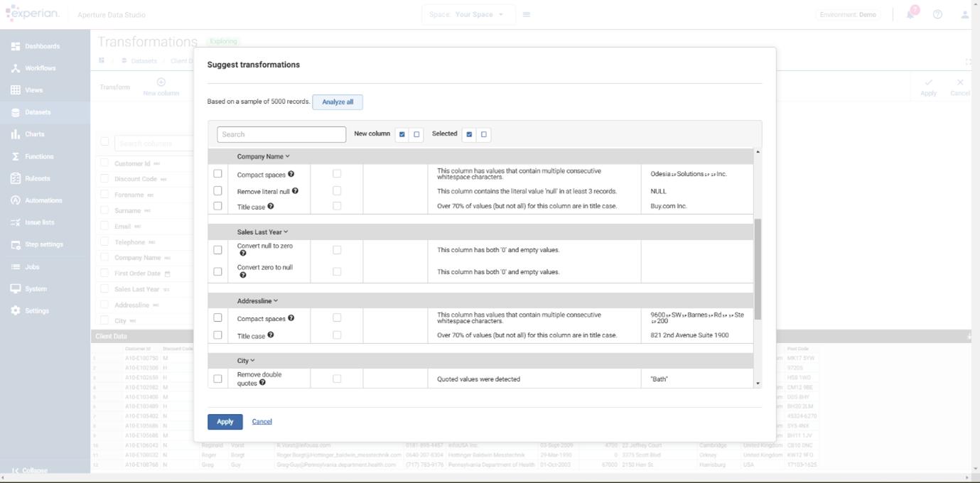This screenshot has height=483, width=980.
Task: Select Remove double quotes for City
Action: click(x=217, y=379)
